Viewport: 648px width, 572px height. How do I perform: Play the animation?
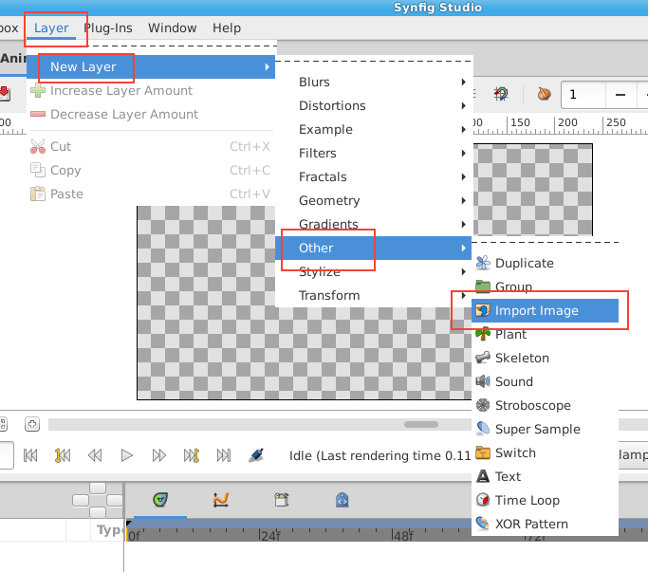(126, 455)
